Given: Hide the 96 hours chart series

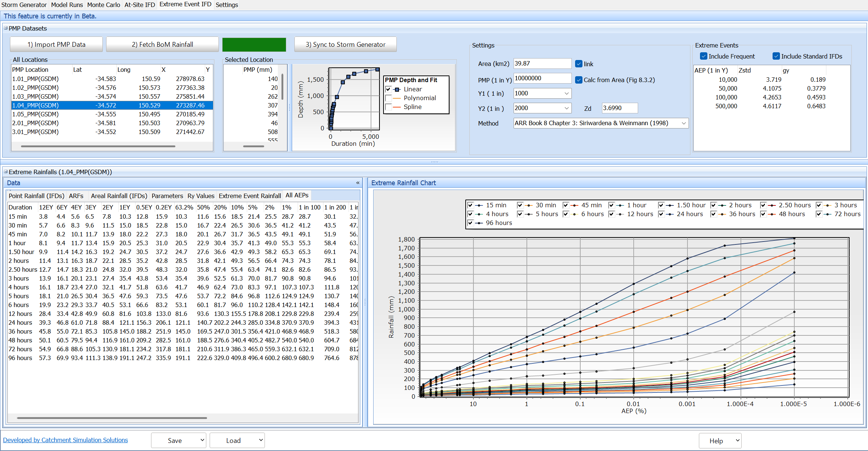Looking at the screenshot, I should tap(470, 223).
